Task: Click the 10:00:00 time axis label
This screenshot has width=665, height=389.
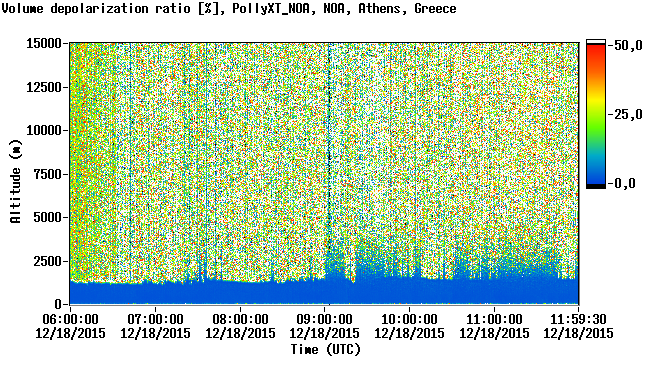Action: point(409,319)
